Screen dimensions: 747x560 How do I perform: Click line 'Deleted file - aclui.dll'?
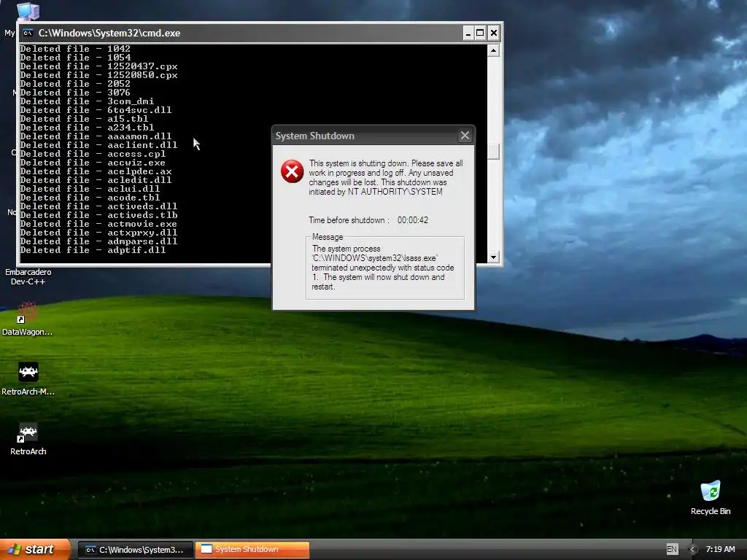[90, 189]
